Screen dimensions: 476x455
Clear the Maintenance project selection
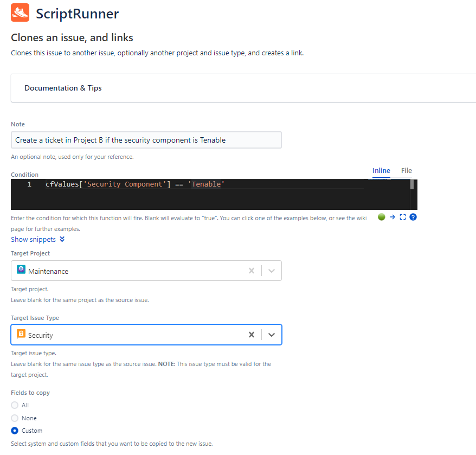pos(252,270)
